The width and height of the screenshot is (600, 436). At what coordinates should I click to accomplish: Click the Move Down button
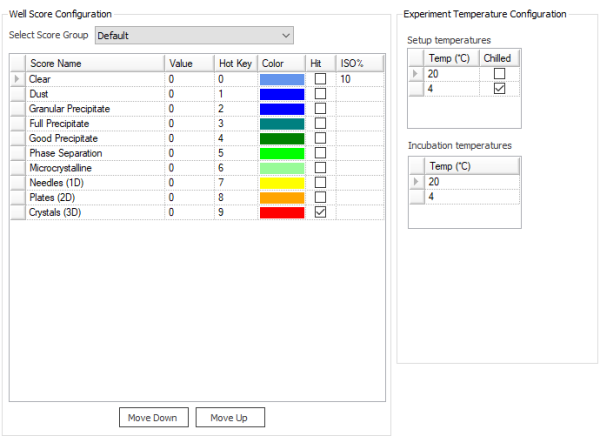(153, 417)
